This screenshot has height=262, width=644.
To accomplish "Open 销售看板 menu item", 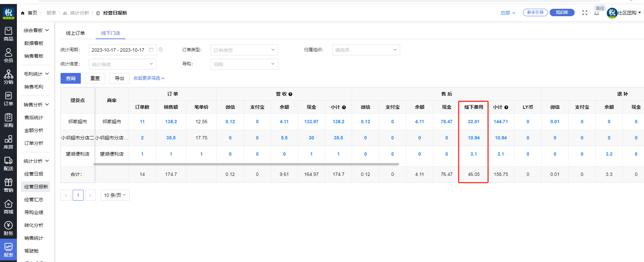I will pyautogui.click(x=34, y=56).
